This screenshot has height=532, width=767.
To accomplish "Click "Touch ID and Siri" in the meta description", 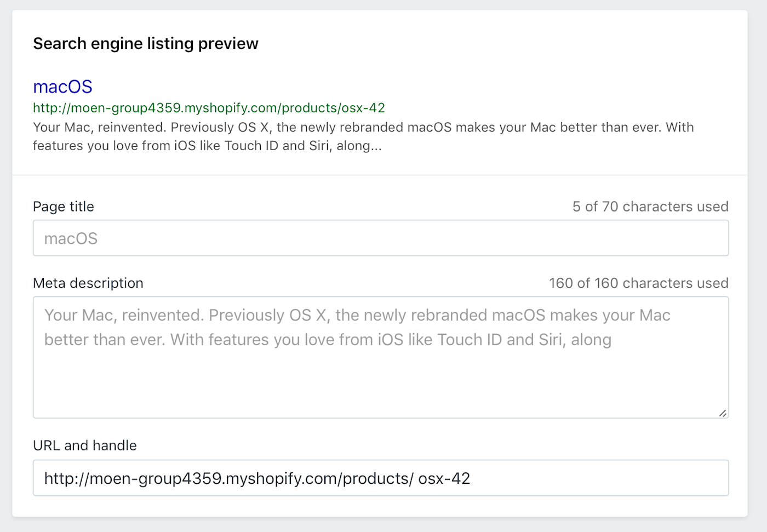I will [x=501, y=340].
